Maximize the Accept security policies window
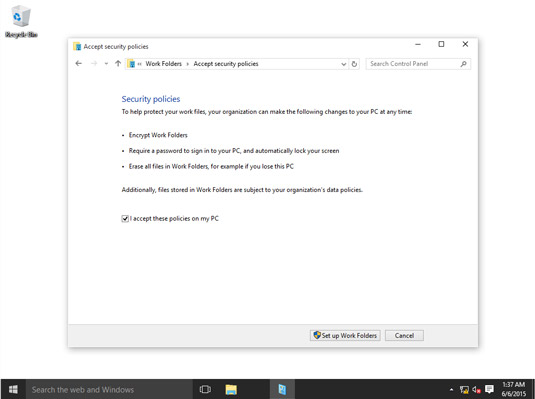535x399 pixels. (x=441, y=44)
